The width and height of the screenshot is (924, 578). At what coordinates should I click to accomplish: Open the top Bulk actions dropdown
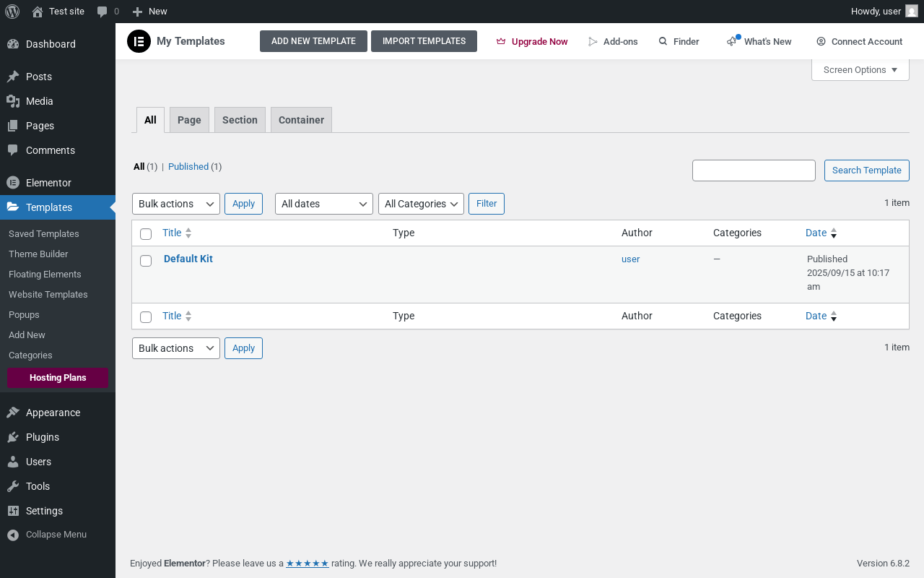coord(176,204)
